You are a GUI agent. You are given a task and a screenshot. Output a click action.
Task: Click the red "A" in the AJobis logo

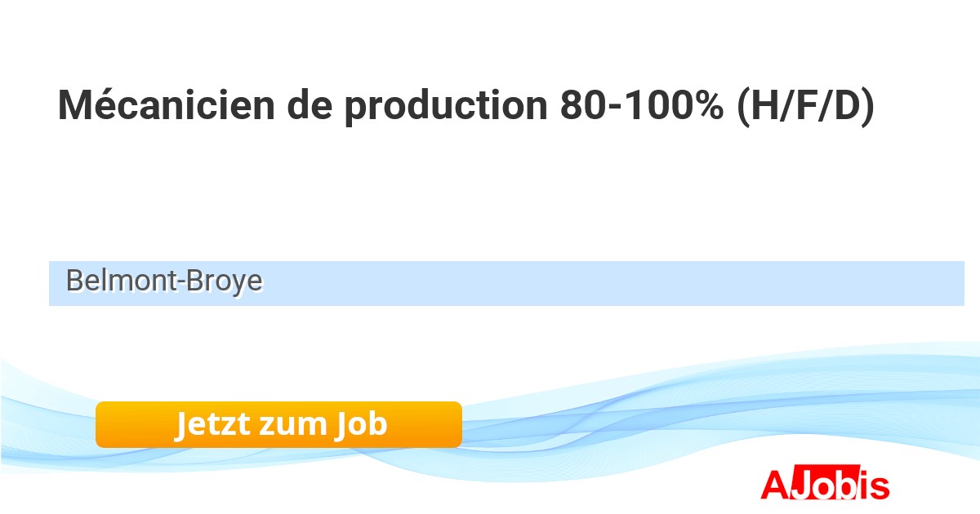pos(774,485)
